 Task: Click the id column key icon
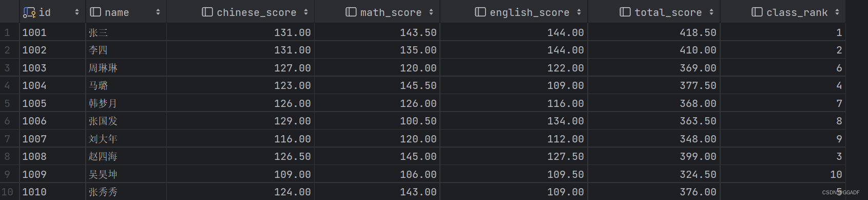click(29, 12)
